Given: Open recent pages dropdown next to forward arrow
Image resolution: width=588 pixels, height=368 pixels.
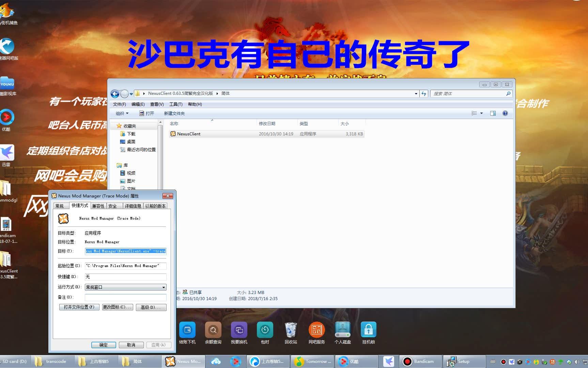Looking at the screenshot, I should (131, 94).
